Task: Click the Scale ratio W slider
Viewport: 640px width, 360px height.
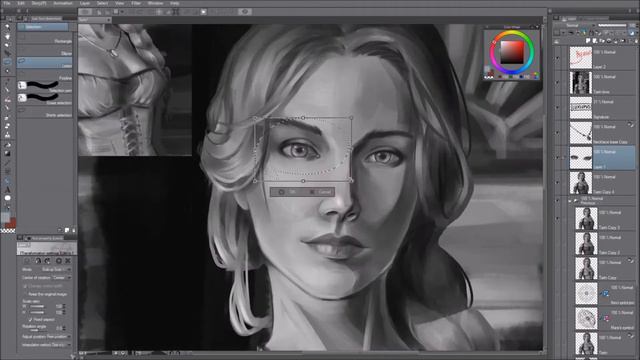Action: click(37, 306)
